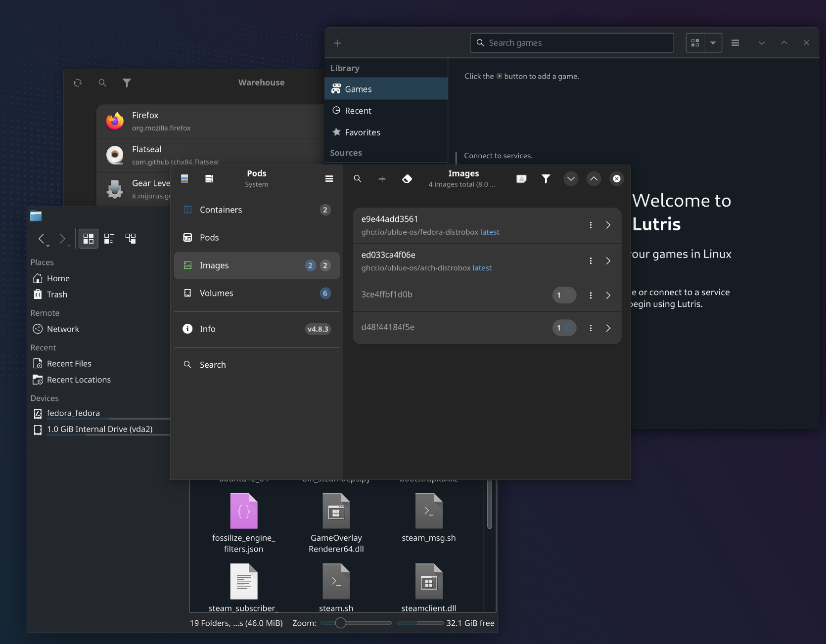
Task: Select the Flatseal app row in Warehouse
Action: click(x=211, y=155)
